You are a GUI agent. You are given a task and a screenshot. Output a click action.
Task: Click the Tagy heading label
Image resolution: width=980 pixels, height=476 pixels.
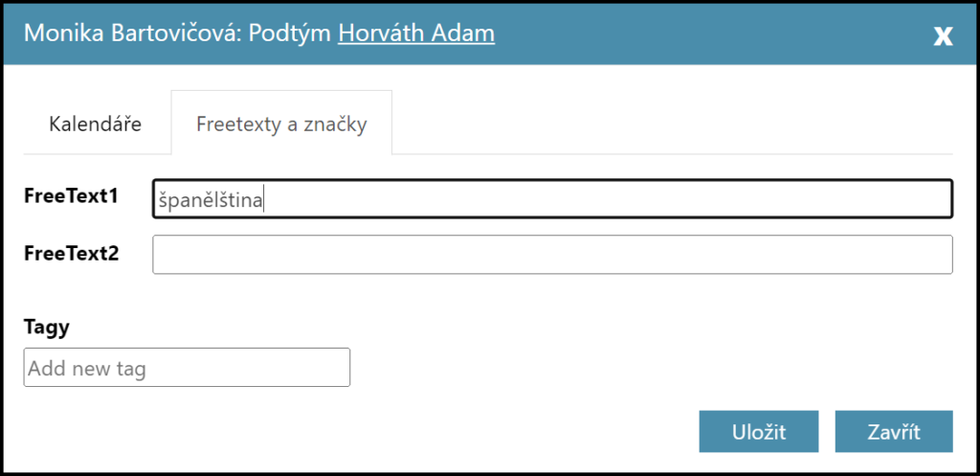point(46,327)
